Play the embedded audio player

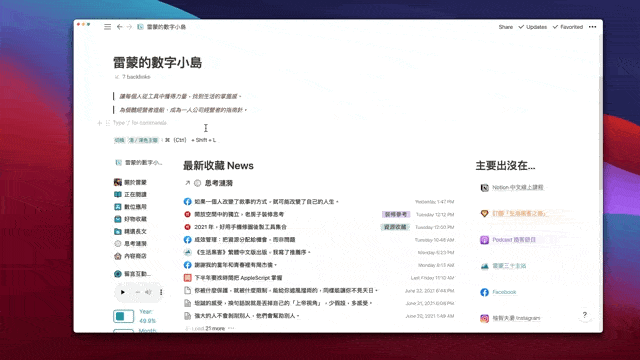coord(122,292)
